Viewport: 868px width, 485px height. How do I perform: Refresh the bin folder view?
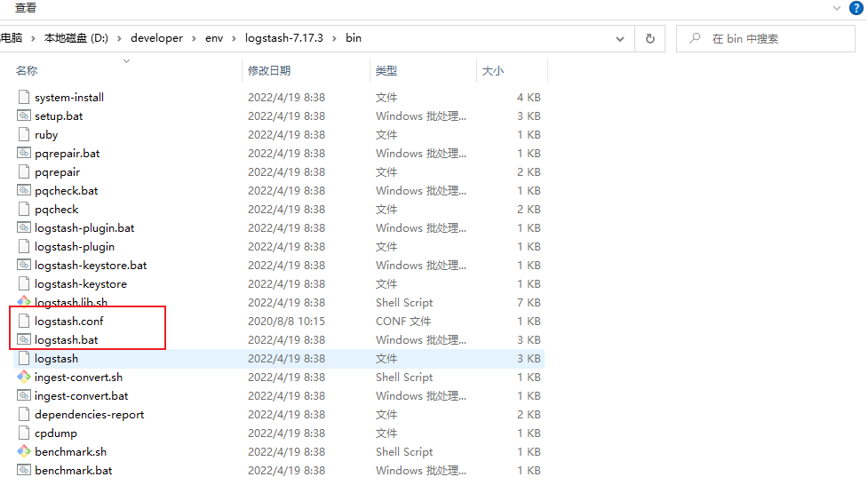pyautogui.click(x=650, y=38)
